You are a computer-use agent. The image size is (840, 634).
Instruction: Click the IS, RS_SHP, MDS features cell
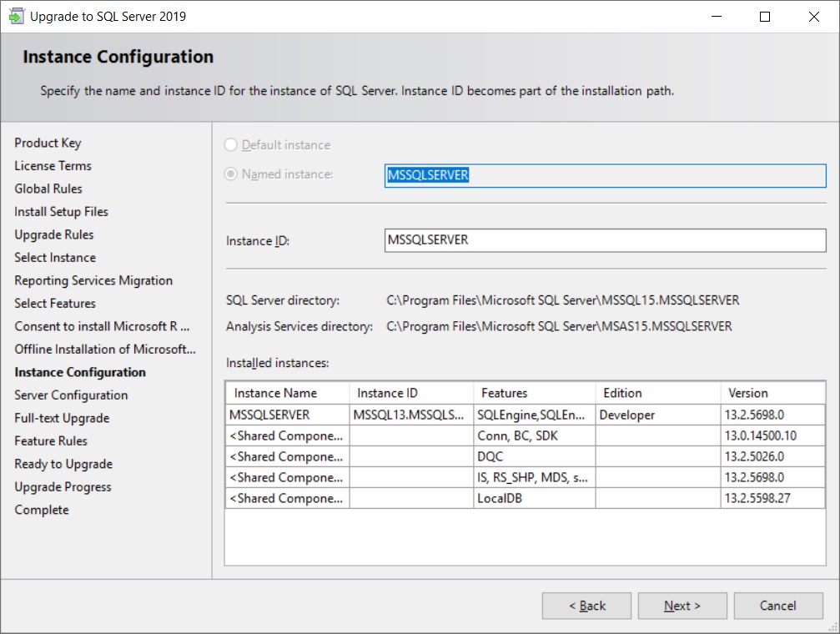click(x=535, y=477)
